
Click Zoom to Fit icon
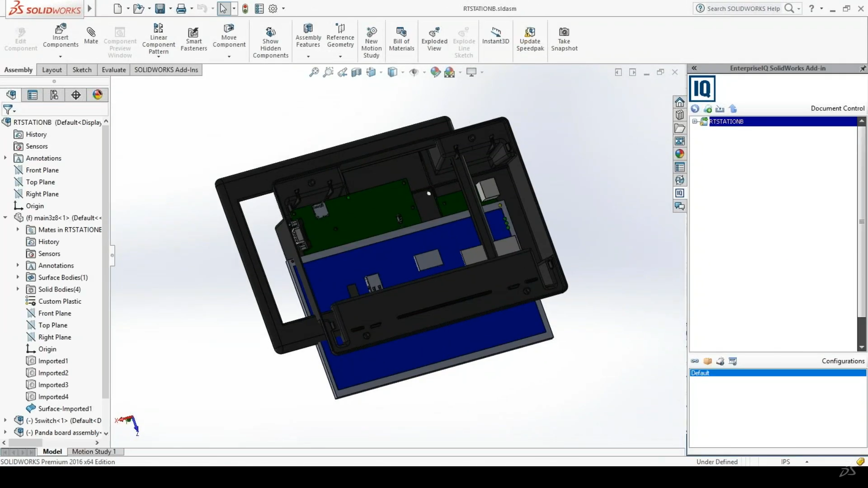(314, 72)
